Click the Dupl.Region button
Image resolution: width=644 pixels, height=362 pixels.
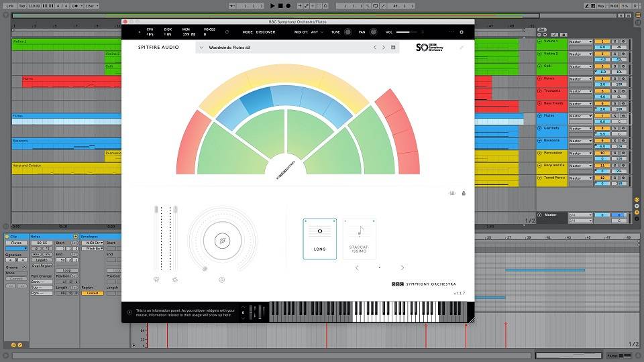(42, 265)
